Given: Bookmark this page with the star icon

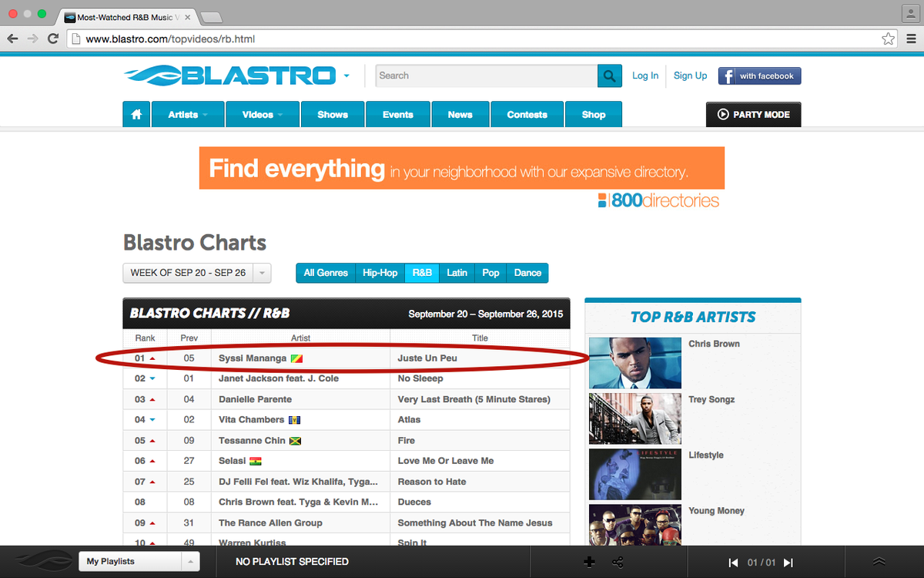Looking at the screenshot, I should [888, 39].
